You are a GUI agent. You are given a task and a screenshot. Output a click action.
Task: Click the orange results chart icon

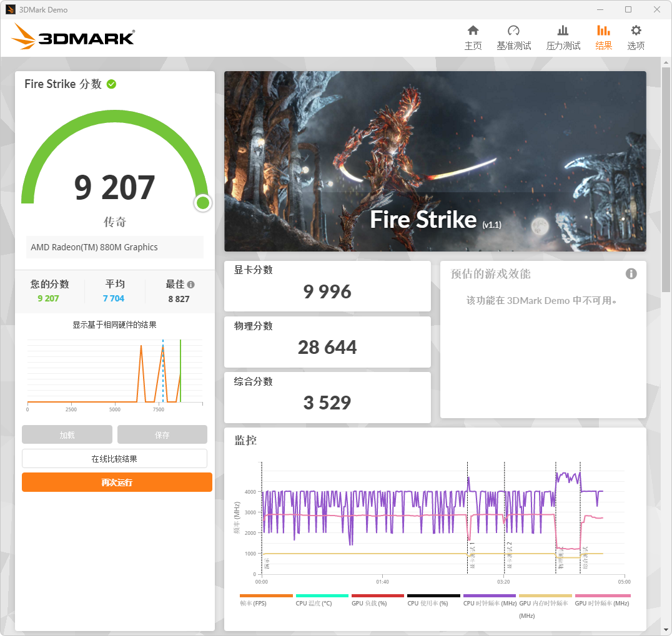coord(603,31)
